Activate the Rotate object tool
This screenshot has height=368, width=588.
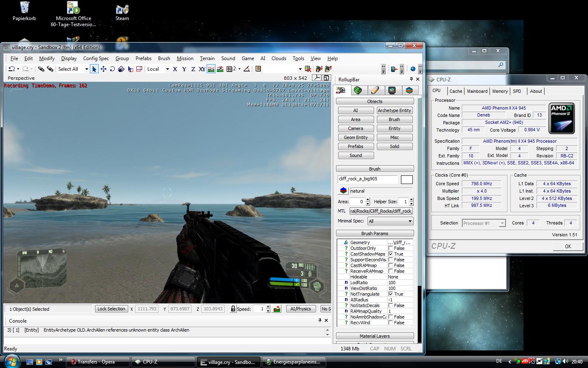tap(112, 69)
